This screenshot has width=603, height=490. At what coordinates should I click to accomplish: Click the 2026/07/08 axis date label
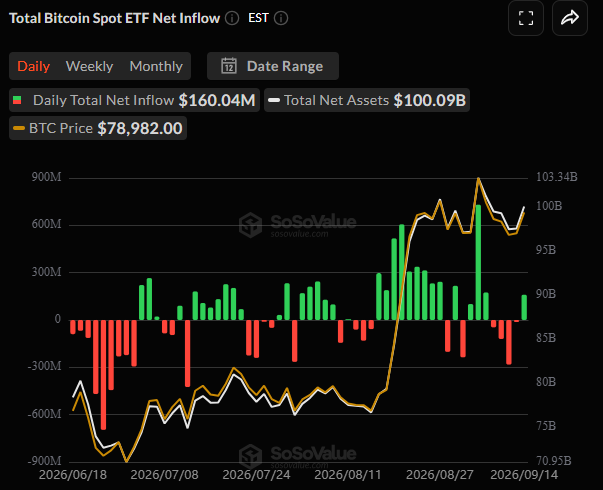165,475
